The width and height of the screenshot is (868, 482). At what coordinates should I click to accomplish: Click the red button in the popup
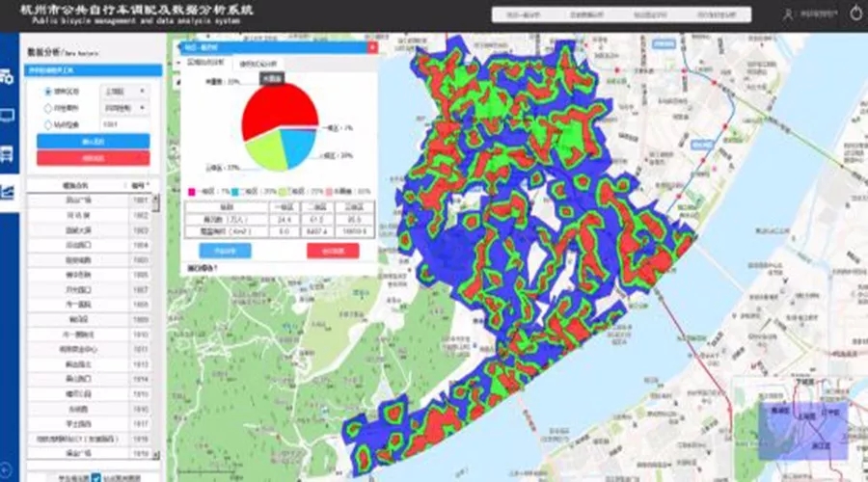click(333, 251)
